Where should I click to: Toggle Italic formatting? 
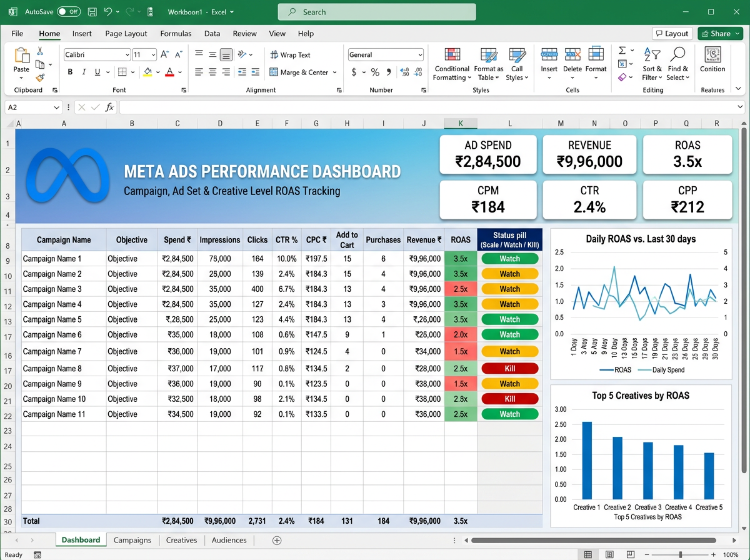(x=84, y=72)
